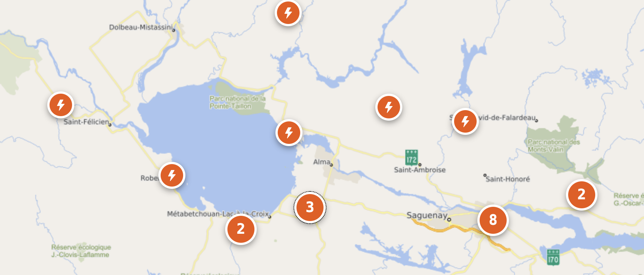Click the Alma town label
The image size is (644, 275).
click(322, 162)
